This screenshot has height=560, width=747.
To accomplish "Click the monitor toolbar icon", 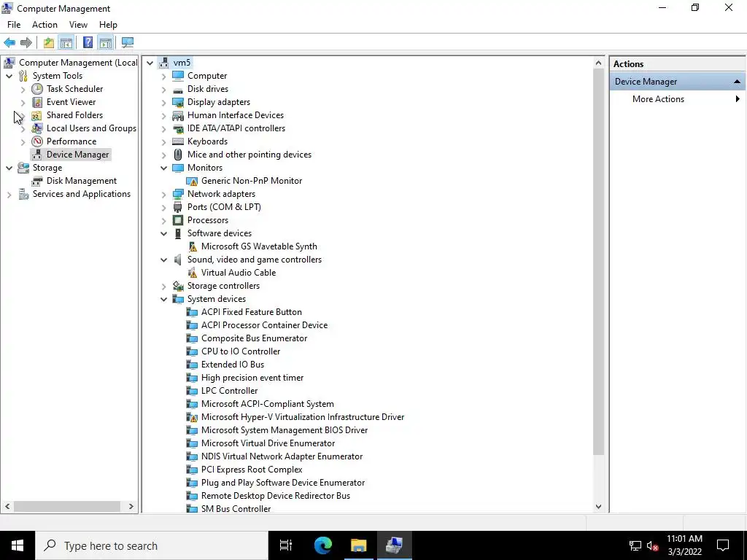I will tap(127, 42).
